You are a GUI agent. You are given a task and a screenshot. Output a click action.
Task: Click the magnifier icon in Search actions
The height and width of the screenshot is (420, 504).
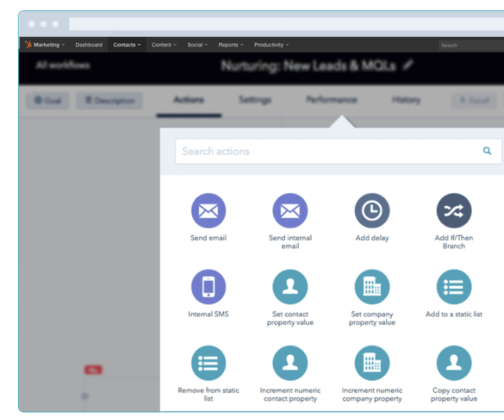tap(487, 151)
